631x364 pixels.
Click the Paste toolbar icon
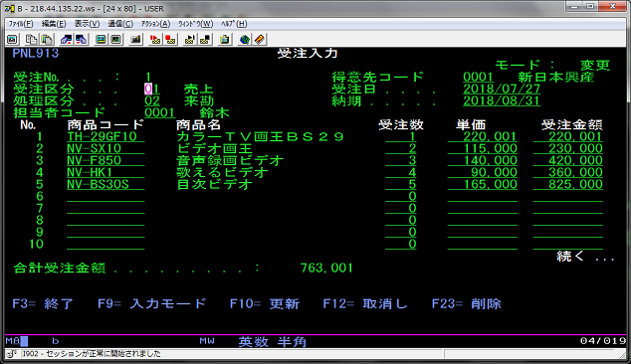(47, 39)
